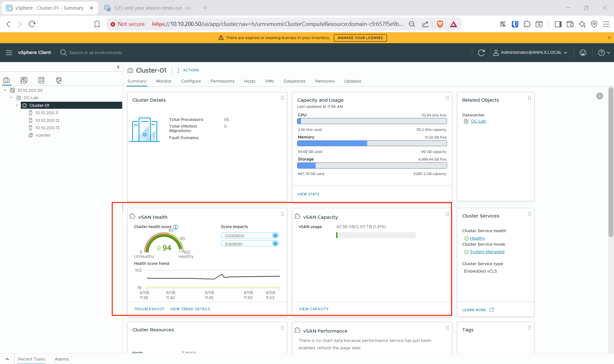Click the dashboard settings gear icon
Viewport: 614px width, 364px height.
(x=600, y=96)
